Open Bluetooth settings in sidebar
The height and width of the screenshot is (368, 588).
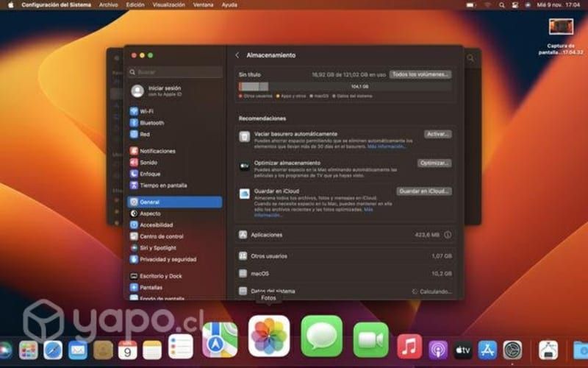pyautogui.click(x=147, y=123)
